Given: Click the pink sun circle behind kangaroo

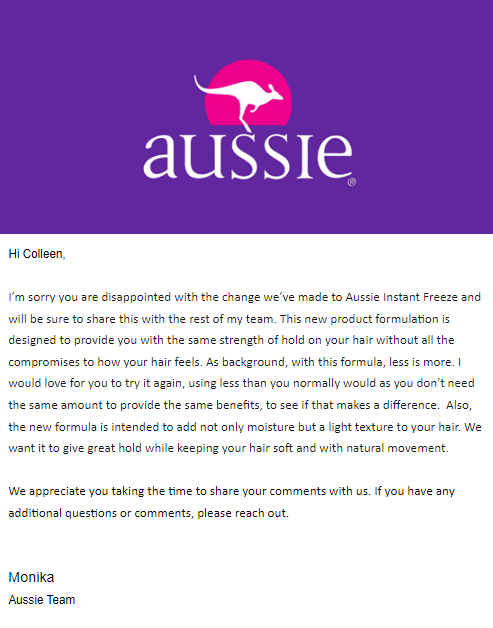Looking at the screenshot, I should pyautogui.click(x=248, y=93).
